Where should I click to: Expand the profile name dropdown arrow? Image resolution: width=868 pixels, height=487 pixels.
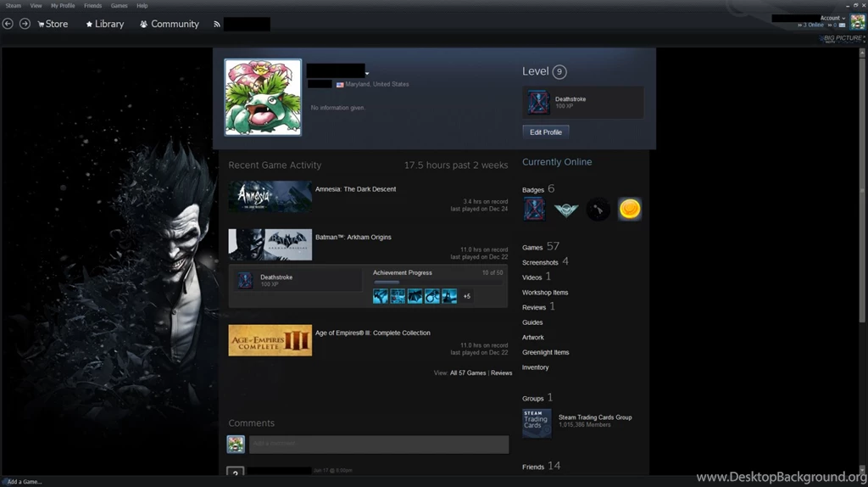click(367, 73)
